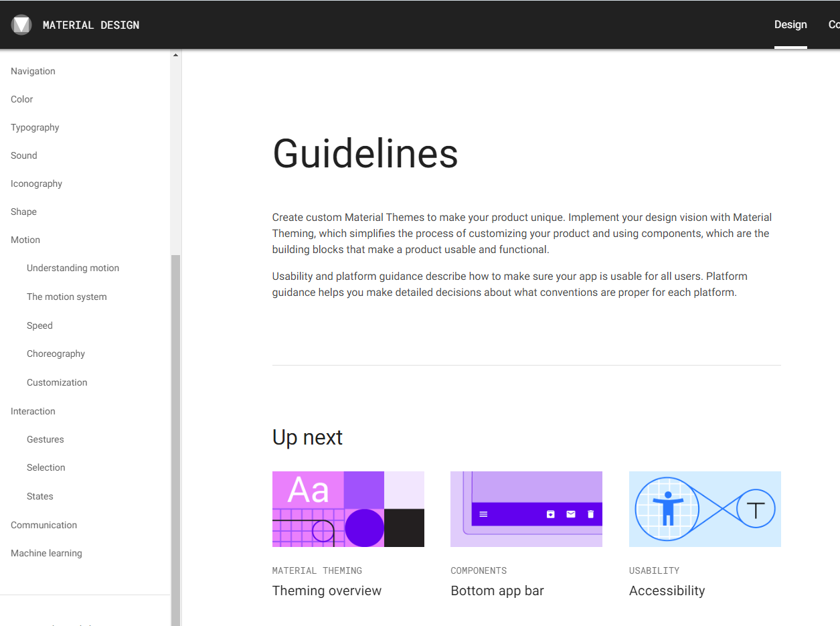Open The motion system page
The image size is (840, 626).
[67, 297]
